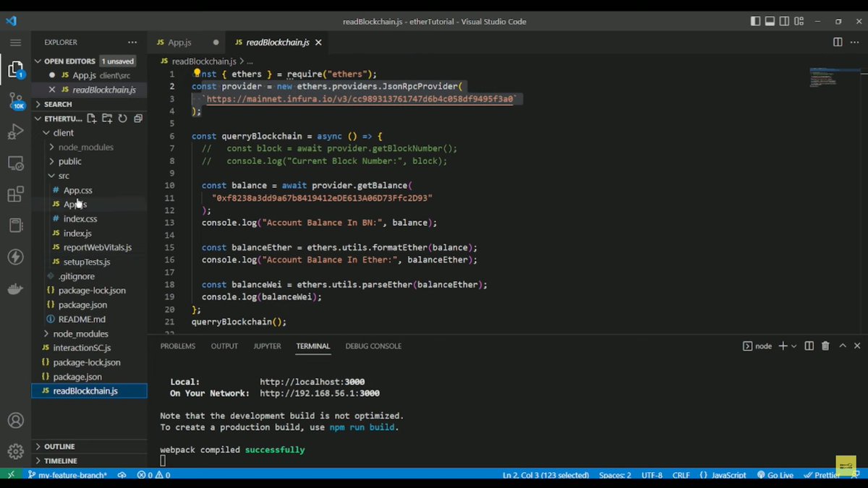The image size is (868, 488).
Task: Open the Manage gear icon
Action: point(15,452)
